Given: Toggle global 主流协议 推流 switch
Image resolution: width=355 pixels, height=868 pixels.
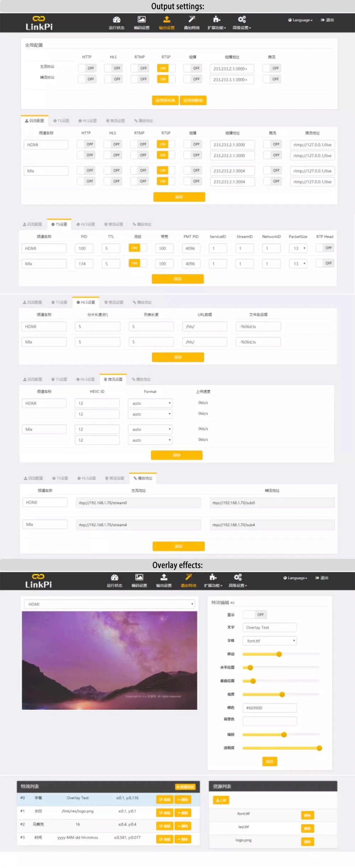Looking at the screenshot, I should click(272, 68).
